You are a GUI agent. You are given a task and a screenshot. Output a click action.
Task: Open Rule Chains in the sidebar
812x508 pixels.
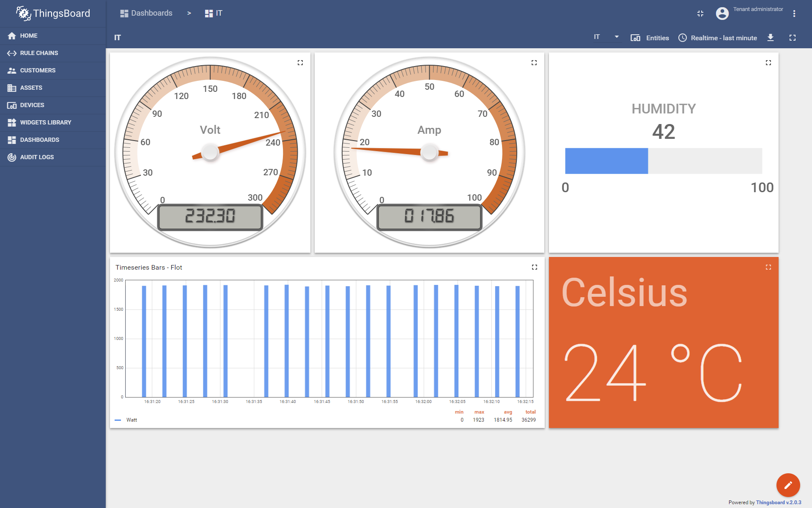(39, 53)
